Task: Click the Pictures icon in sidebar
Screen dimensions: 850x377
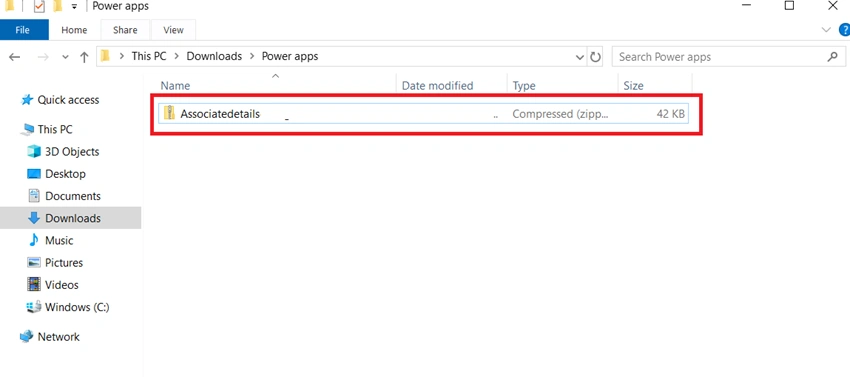Action: pos(34,263)
